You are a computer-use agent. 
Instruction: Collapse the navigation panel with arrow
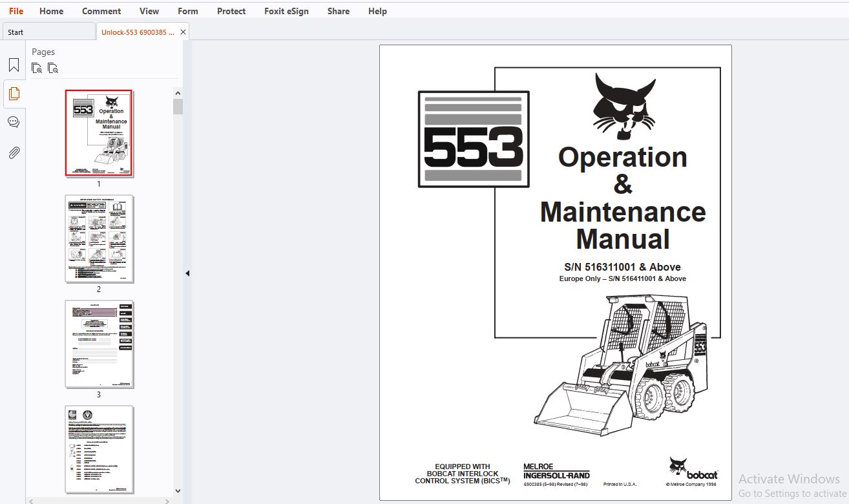(187, 273)
